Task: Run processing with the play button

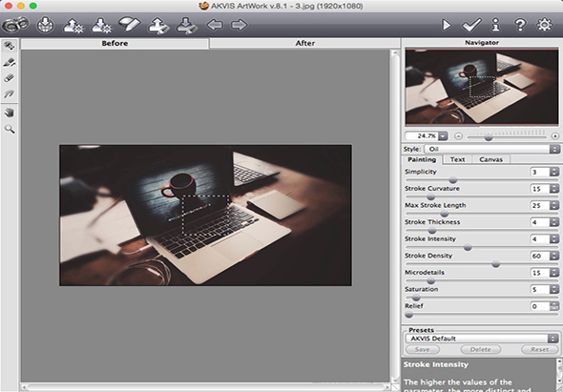Action: 447,25
